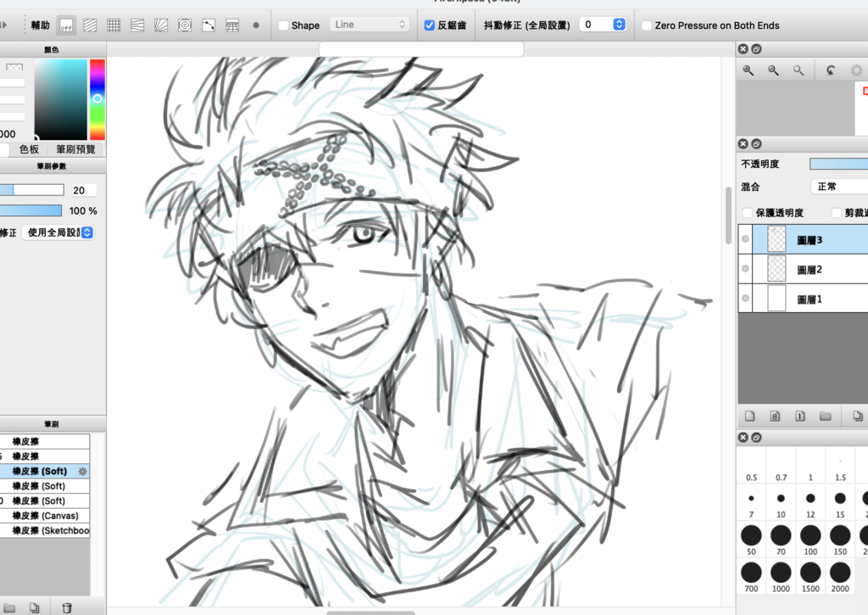The width and height of the screenshot is (868, 615).
Task: Pick a color in the saturation square
Action: [x=60, y=99]
